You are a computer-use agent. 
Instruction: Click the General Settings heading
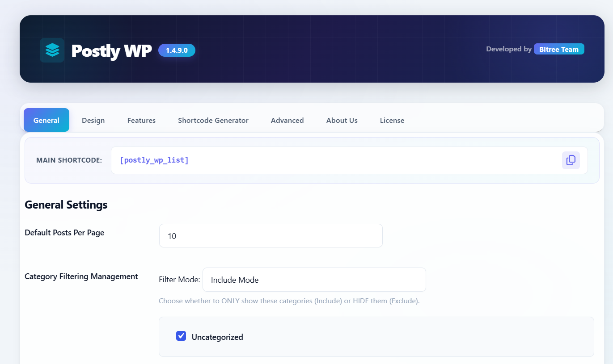pos(66,205)
